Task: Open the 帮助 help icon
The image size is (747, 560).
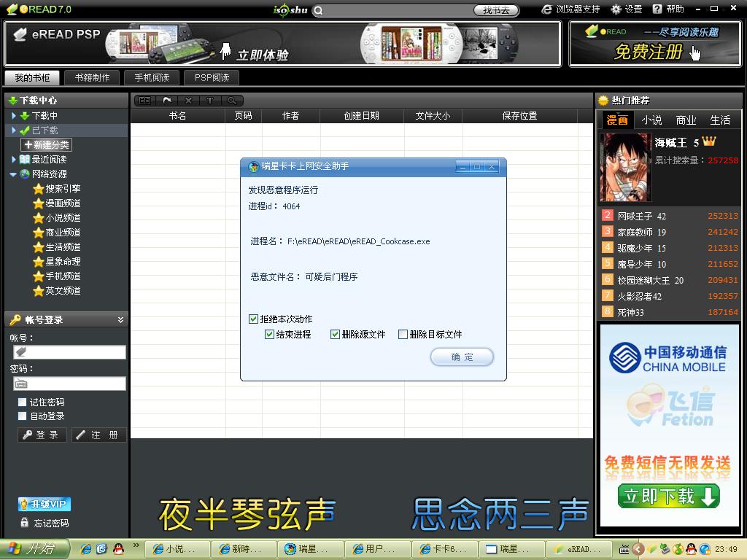Action: click(x=657, y=9)
